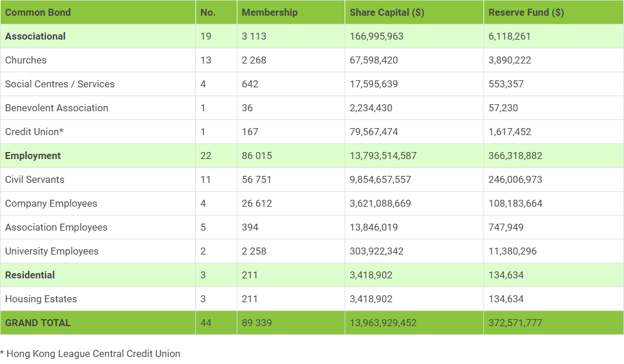Select Civil Servants count 11
The width and height of the screenshot is (624, 364).
tap(205, 179)
